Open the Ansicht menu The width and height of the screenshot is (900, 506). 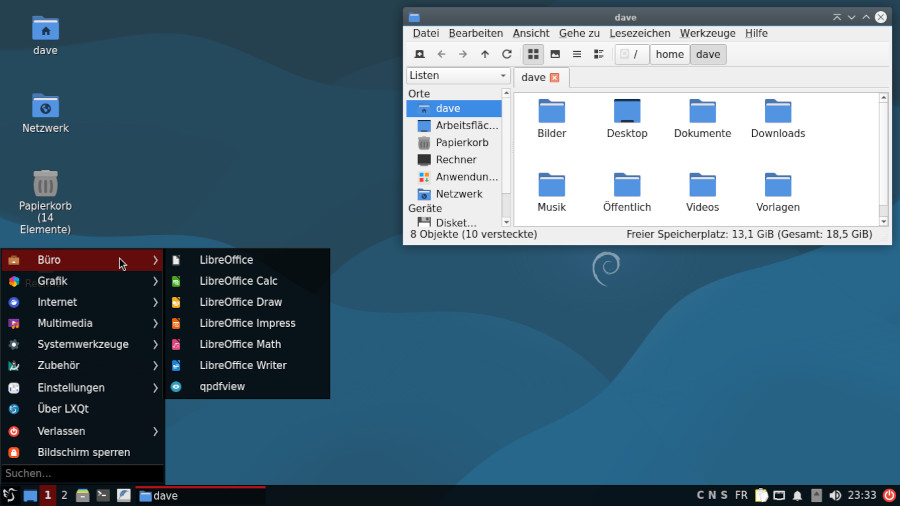pyautogui.click(x=531, y=33)
